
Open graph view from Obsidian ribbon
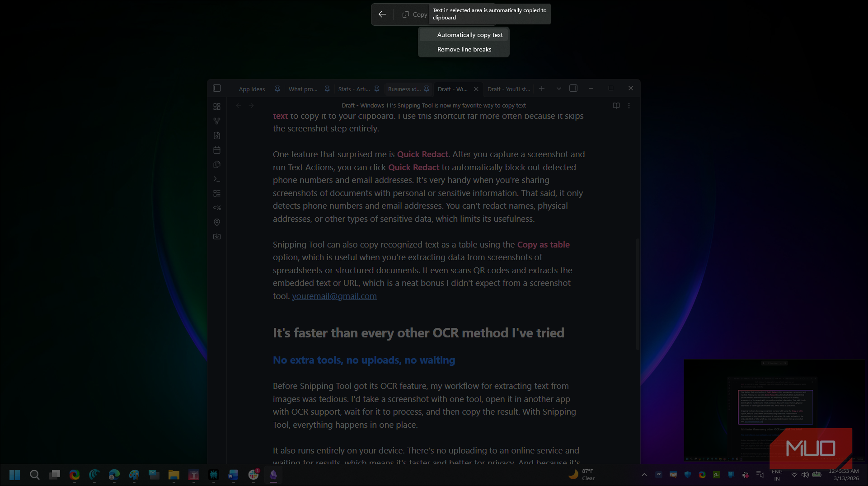[x=217, y=121]
